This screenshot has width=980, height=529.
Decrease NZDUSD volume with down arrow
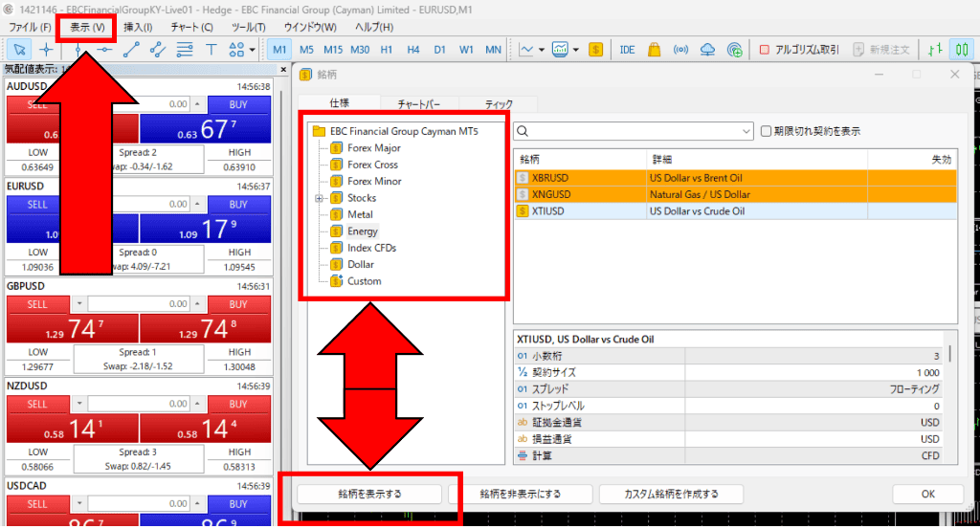point(79,404)
